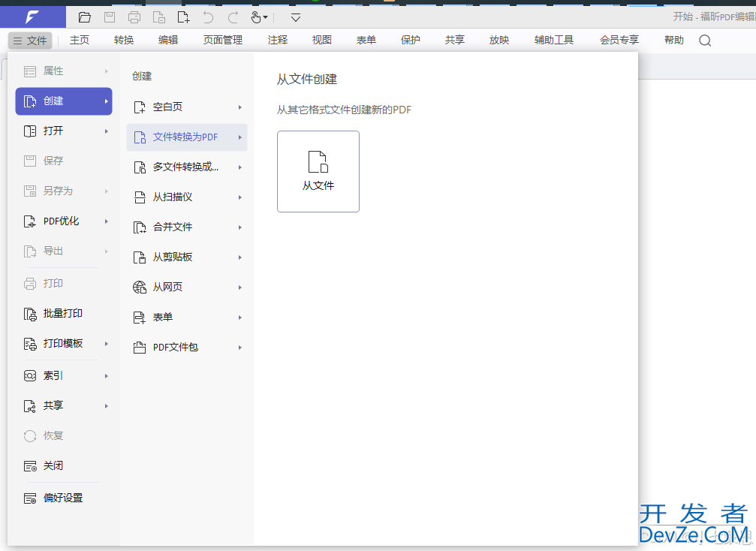Expand arrow beside 从网页
The width and height of the screenshot is (756, 551).
(240, 288)
